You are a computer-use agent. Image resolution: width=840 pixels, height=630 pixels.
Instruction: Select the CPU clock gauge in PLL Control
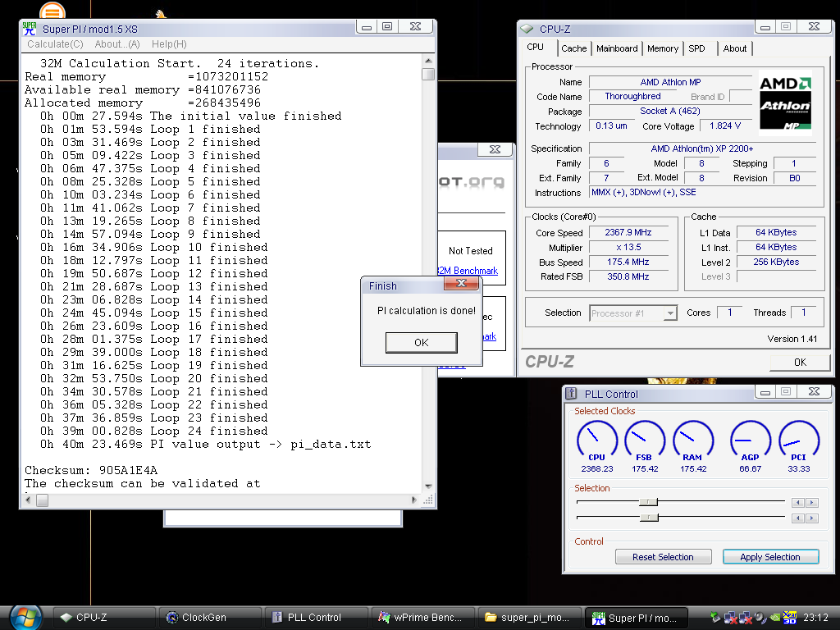click(x=597, y=441)
